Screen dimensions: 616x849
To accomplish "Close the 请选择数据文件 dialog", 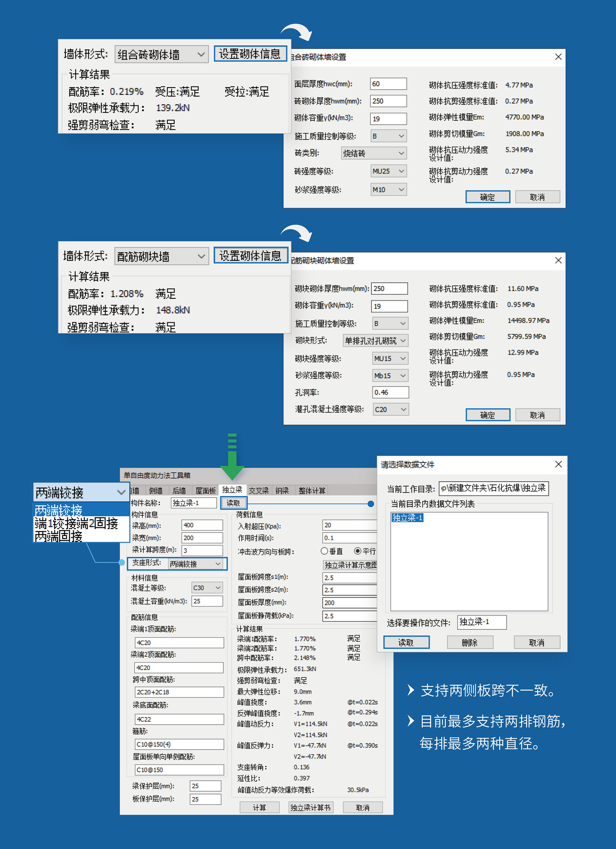I will 558,464.
